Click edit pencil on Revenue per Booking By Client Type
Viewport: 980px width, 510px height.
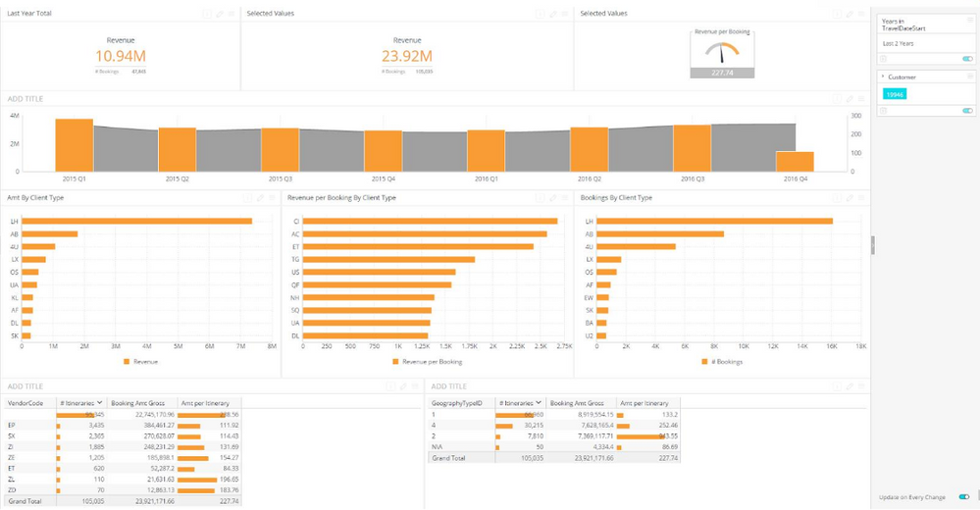click(553, 198)
